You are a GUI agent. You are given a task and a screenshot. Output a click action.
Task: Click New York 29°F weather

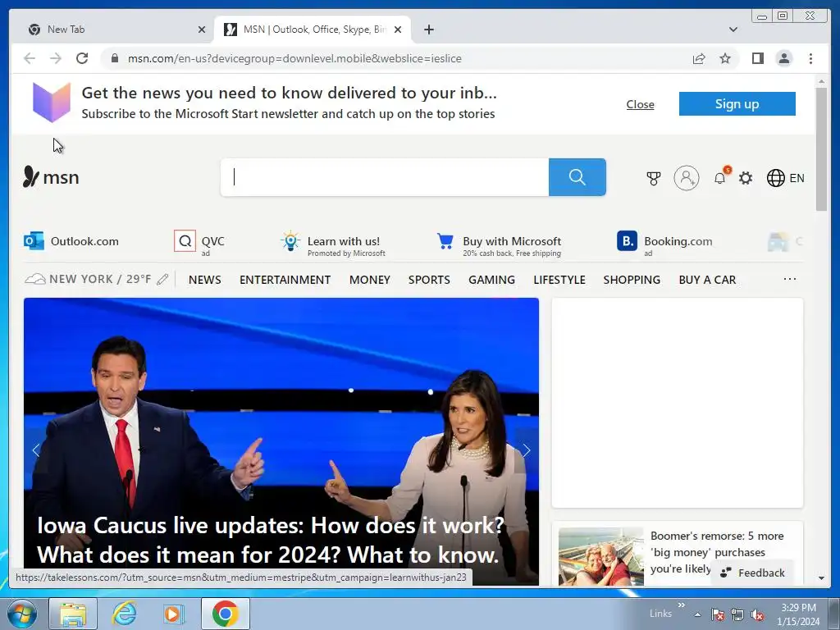[x=89, y=279]
